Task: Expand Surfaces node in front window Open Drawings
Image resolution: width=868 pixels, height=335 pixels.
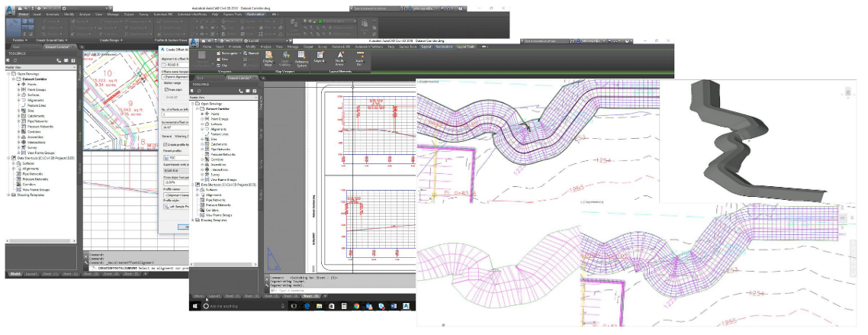Action: point(201,124)
